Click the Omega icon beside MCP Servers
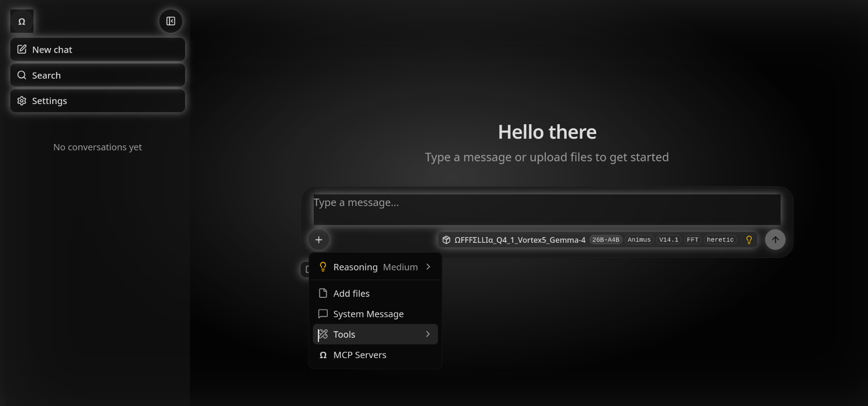Viewport: 868px width, 406px height. point(323,355)
